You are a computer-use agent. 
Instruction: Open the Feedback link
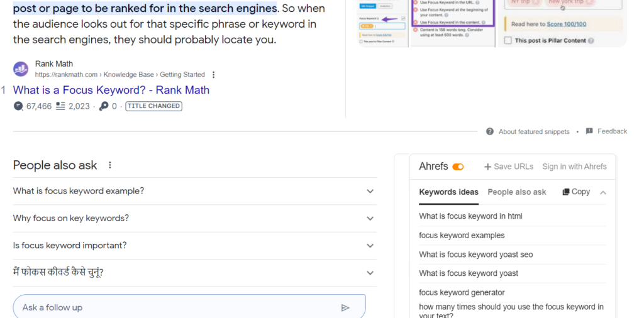[612, 131]
